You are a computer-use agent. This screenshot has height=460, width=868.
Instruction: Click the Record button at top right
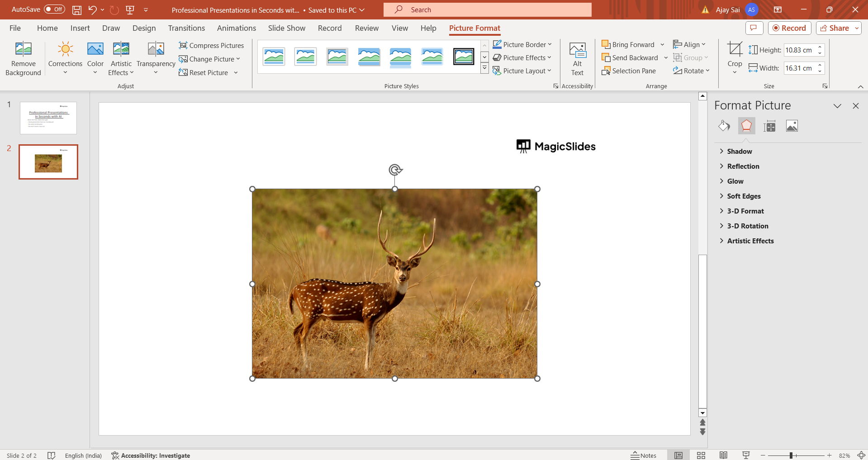coord(789,28)
